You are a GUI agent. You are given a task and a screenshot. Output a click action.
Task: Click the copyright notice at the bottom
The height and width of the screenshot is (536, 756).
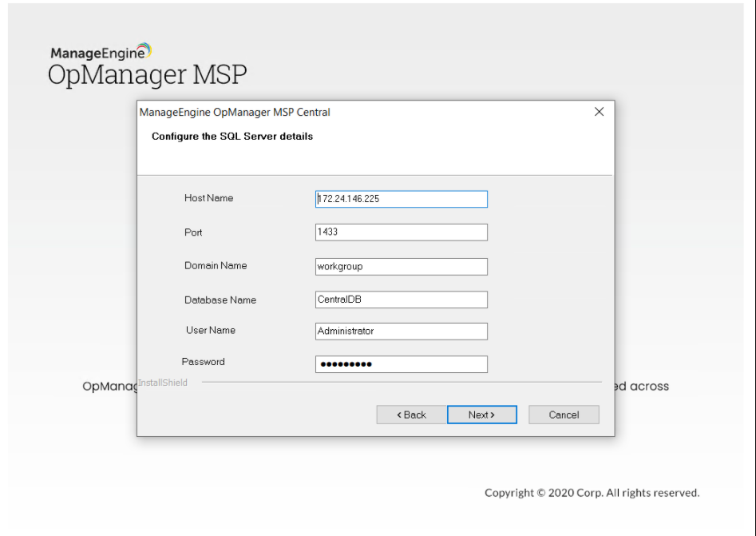[591, 492]
